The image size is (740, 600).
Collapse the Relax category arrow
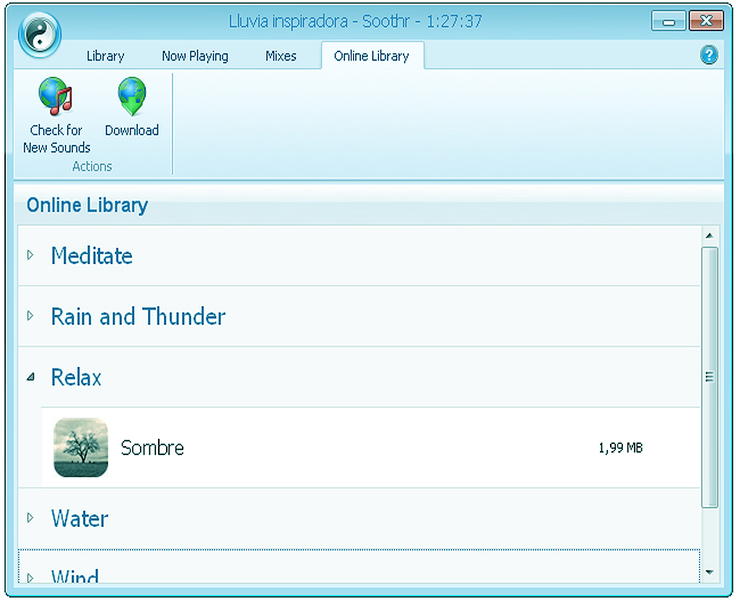[31, 376]
